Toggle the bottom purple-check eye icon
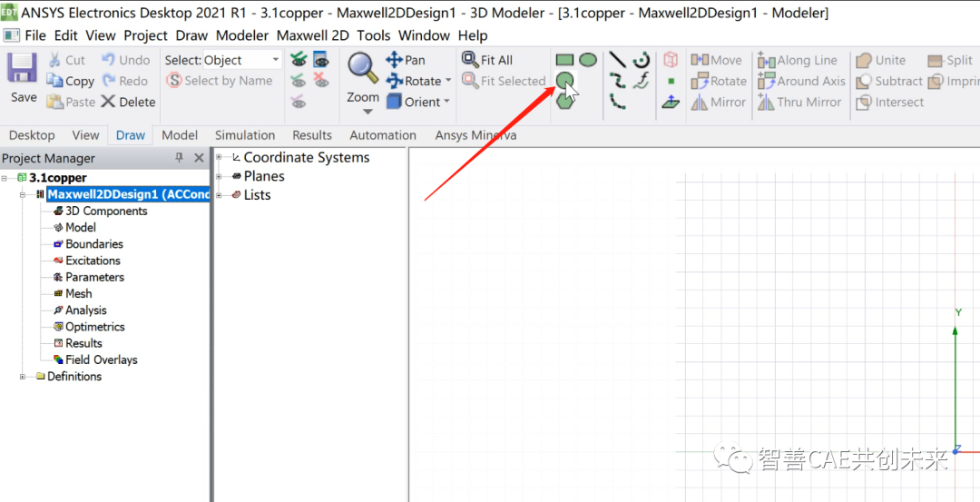 click(x=299, y=102)
